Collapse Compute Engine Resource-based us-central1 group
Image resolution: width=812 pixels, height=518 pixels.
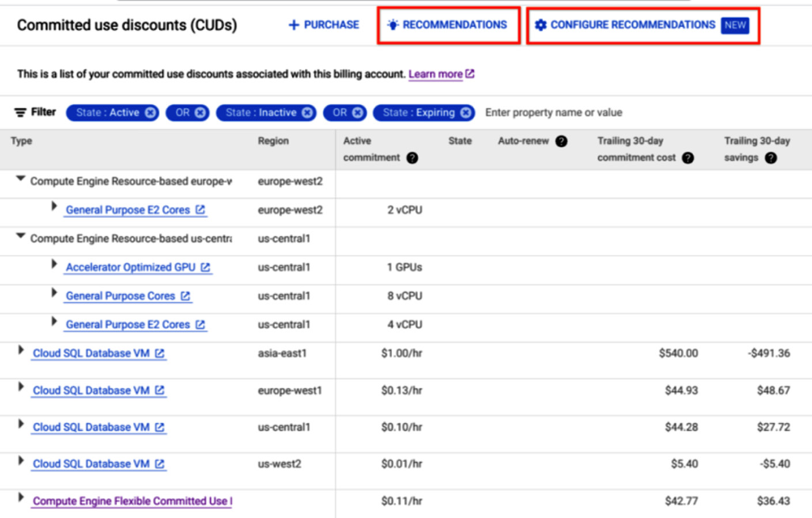click(x=21, y=236)
